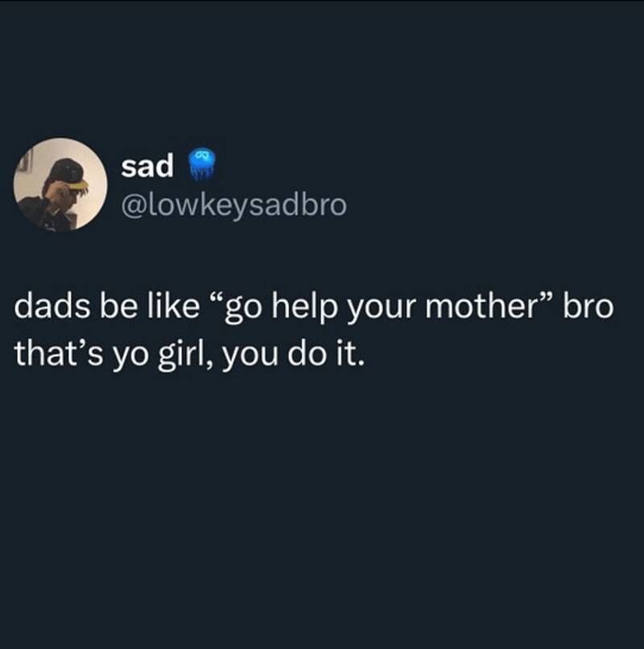Click the "@" symbol of the username
Viewport: 644px width, 649px height.
[134, 206]
